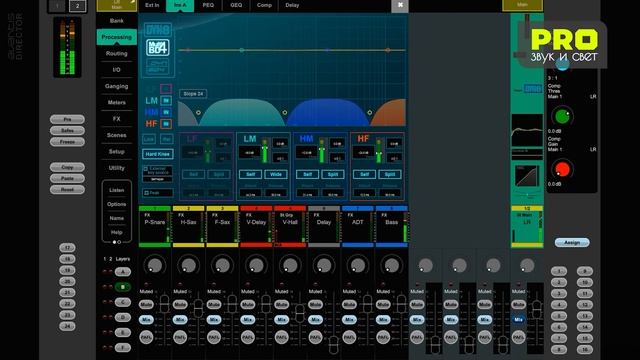The height and width of the screenshot is (360, 640).
Task: Select layer A button
Action: tap(123, 272)
